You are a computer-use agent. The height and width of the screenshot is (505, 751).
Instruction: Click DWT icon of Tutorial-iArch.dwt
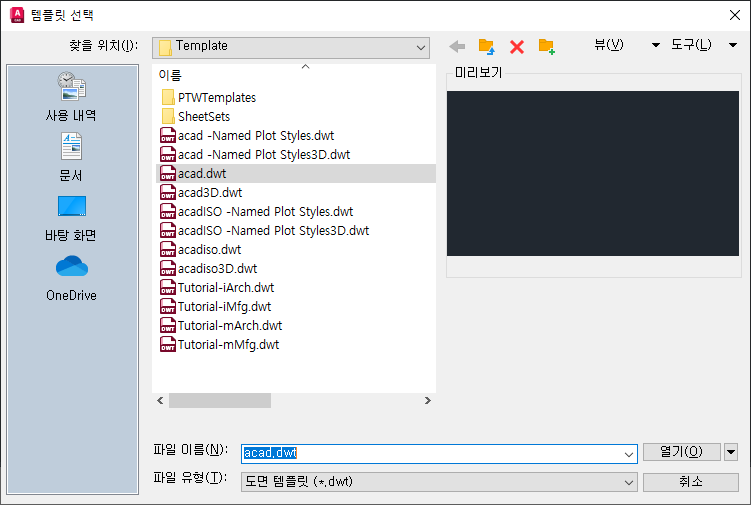[168, 287]
